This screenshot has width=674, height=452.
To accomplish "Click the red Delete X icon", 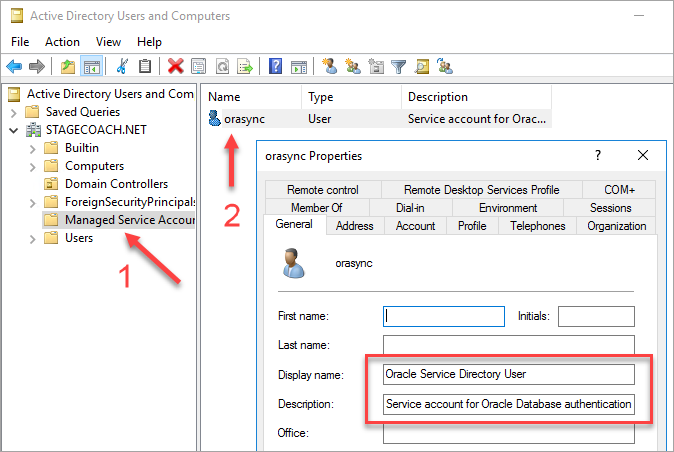I will [175, 67].
